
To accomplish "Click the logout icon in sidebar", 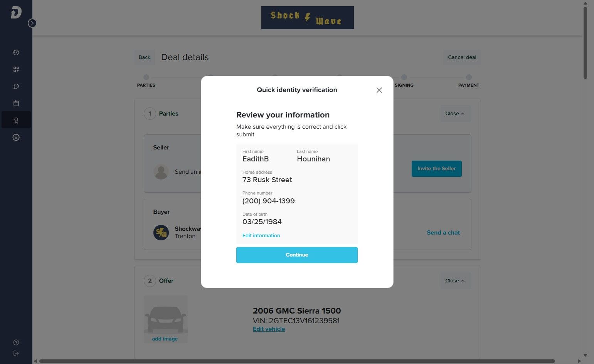I will 16,353.
